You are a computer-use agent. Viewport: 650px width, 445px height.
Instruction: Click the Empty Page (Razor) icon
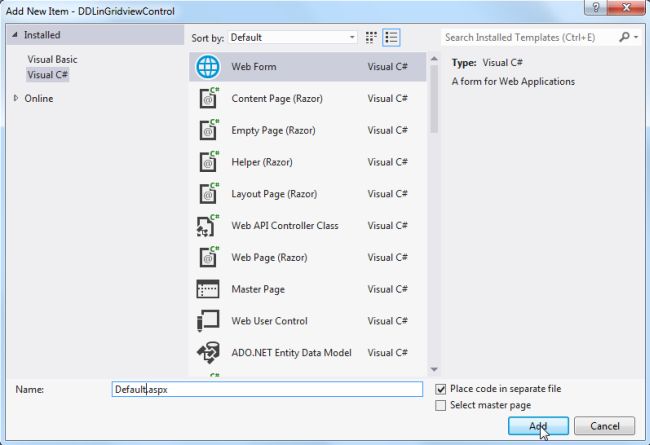tap(209, 130)
